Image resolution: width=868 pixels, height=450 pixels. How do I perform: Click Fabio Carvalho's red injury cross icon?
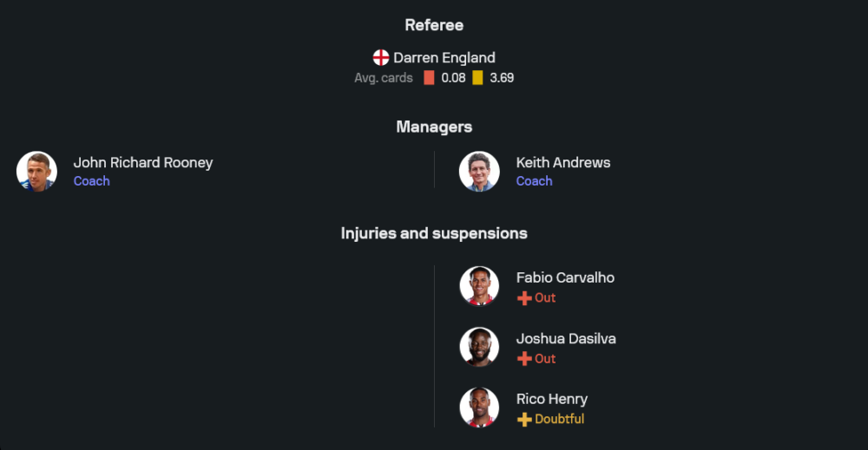click(x=523, y=298)
